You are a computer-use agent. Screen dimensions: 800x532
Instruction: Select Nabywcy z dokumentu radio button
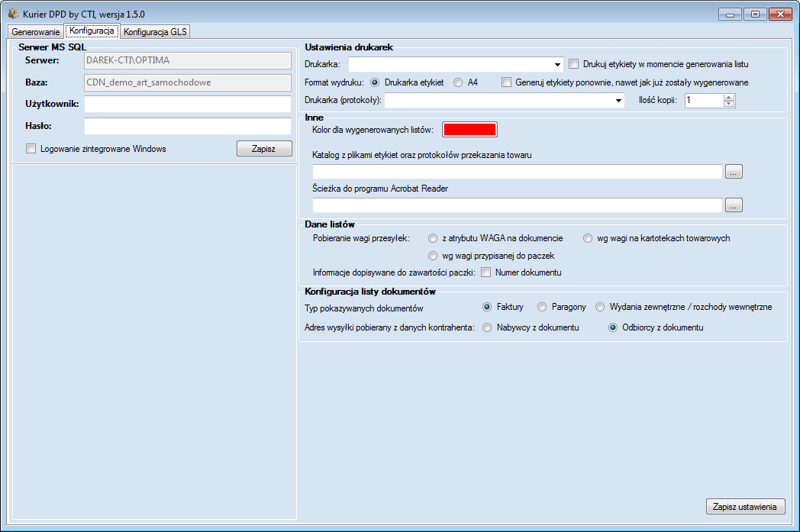click(x=487, y=327)
